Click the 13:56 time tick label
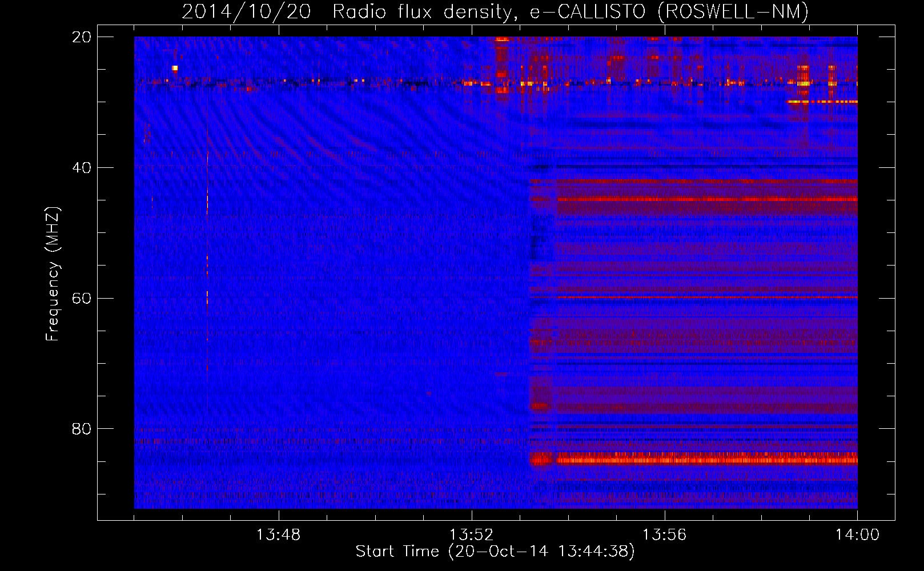The height and width of the screenshot is (571, 924). point(664,535)
